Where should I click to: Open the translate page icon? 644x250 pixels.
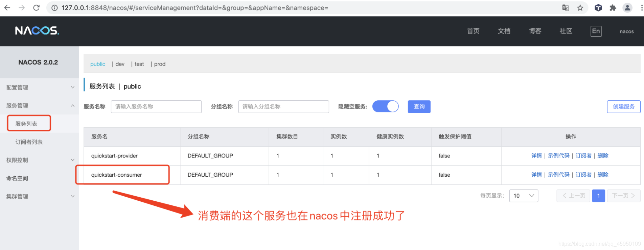(x=565, y=8)
